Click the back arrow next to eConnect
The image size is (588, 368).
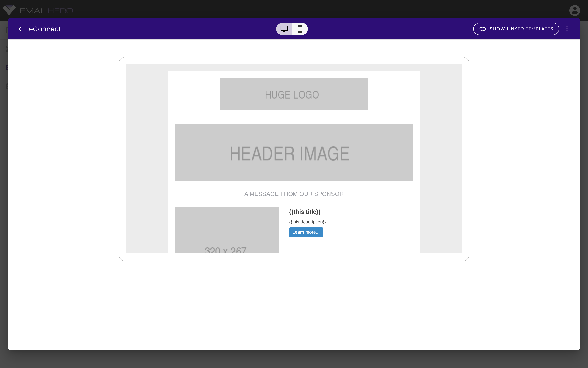21,29
